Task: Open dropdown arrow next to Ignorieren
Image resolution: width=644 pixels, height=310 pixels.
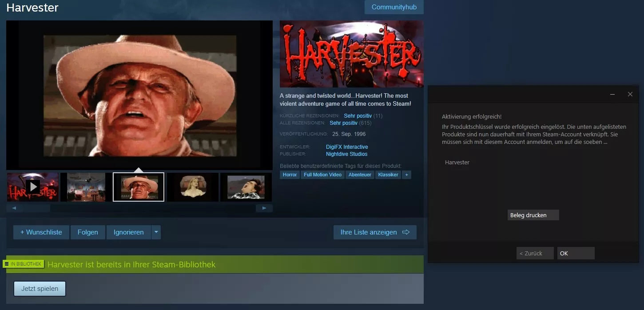Action: (156, 232)
